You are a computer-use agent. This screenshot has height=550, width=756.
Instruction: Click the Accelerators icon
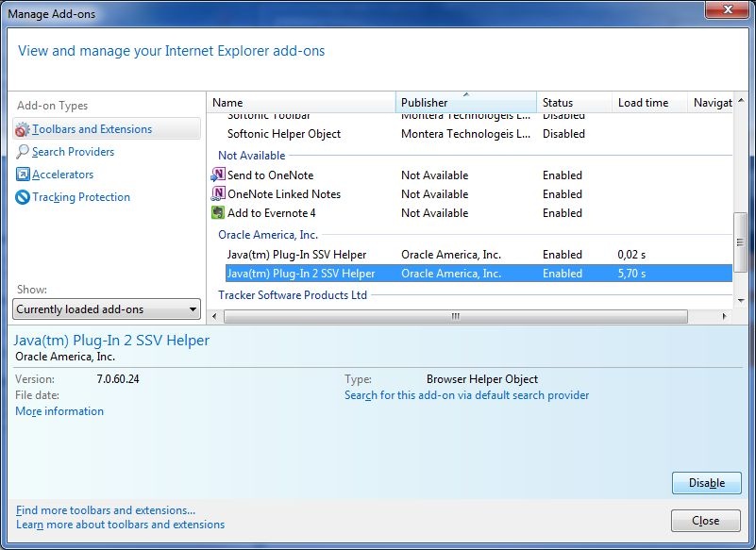pos(23,174)
